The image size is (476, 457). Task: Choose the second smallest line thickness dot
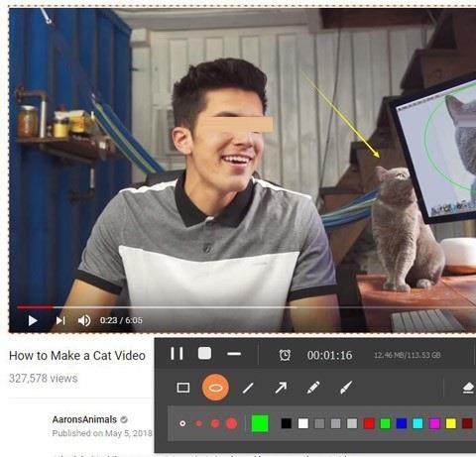tap(199, 423)
